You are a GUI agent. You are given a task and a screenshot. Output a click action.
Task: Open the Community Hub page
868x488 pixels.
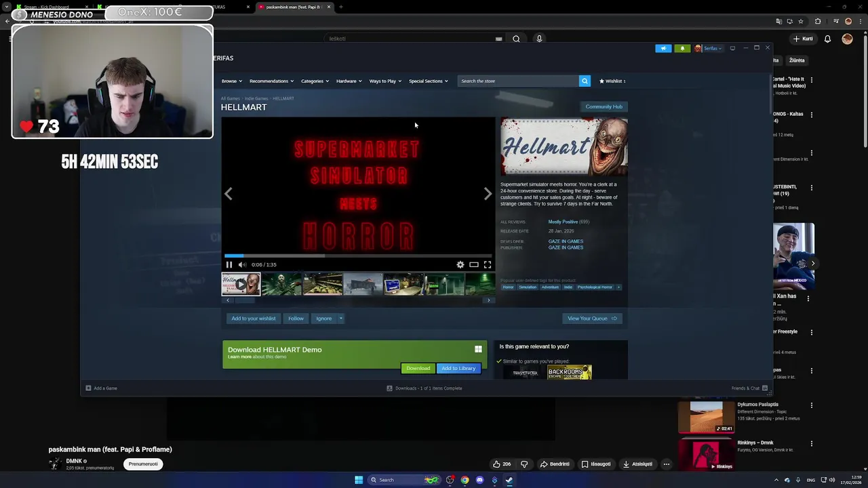point(604,106)
